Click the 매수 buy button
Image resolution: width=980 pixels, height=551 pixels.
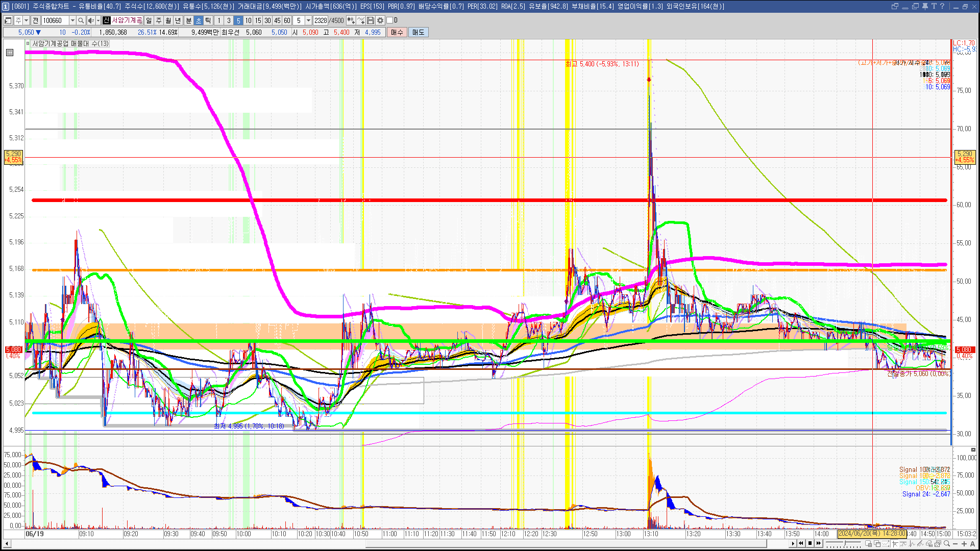(397, 32)
